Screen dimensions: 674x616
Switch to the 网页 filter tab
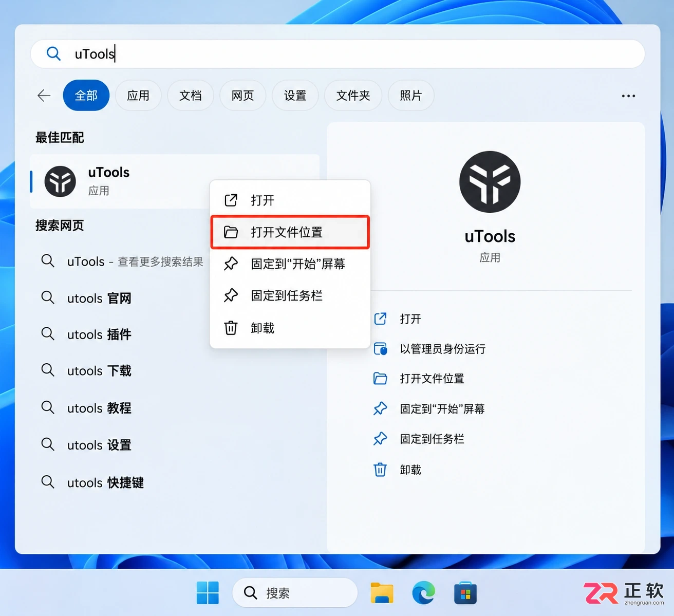click(243, 96)
